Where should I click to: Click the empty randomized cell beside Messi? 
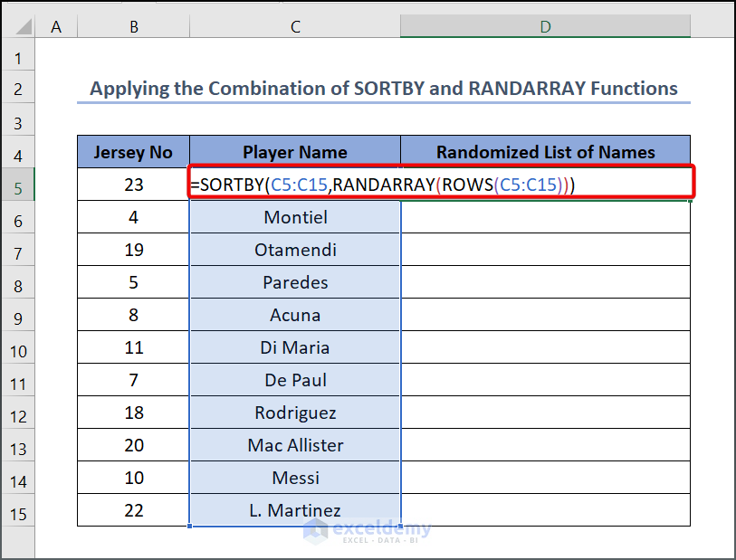545,478
